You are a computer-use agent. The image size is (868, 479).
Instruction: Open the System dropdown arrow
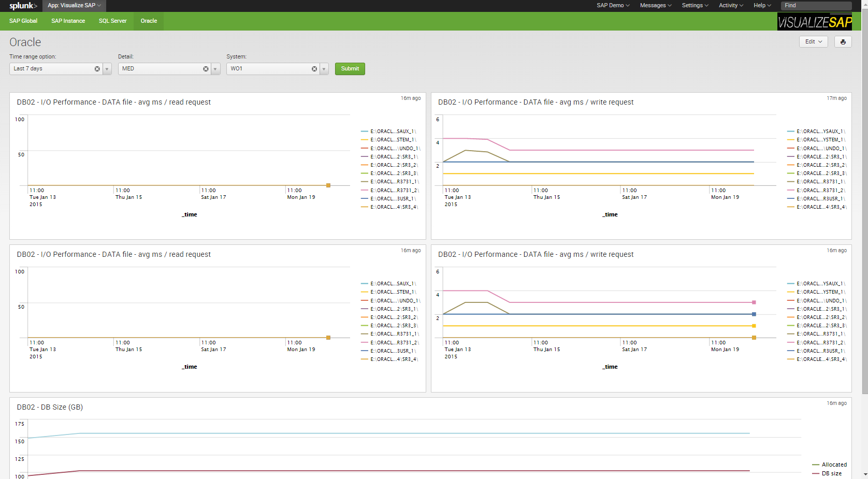pyautogui.click(x=324, y=69)
